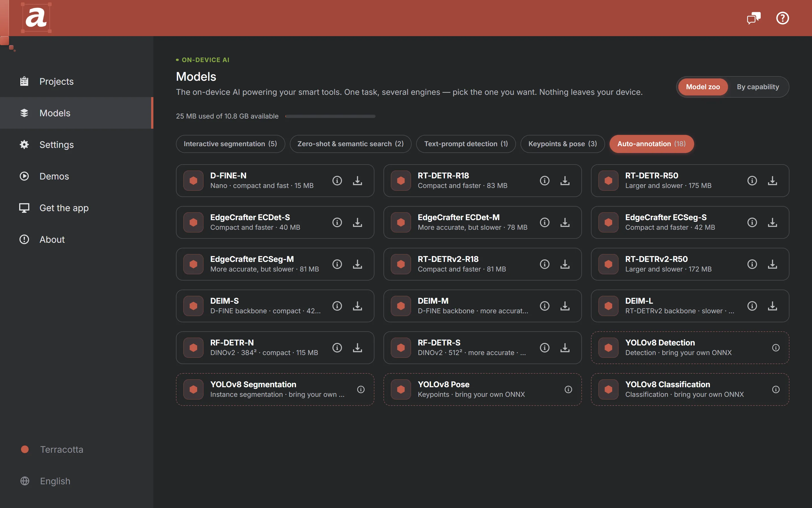Show info for YOLOv8 Classification

point(775,389)
